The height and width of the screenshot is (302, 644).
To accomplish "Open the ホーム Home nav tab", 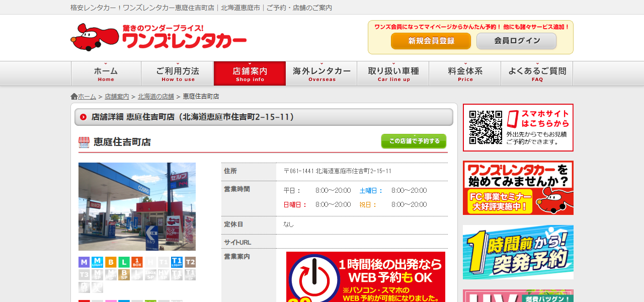I will click(x=106, y=73).
